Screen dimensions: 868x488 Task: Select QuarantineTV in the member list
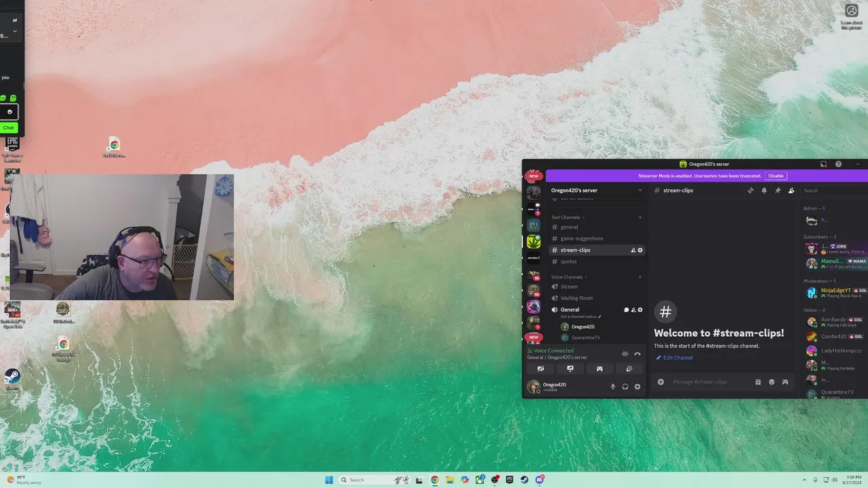pos(835,394)
